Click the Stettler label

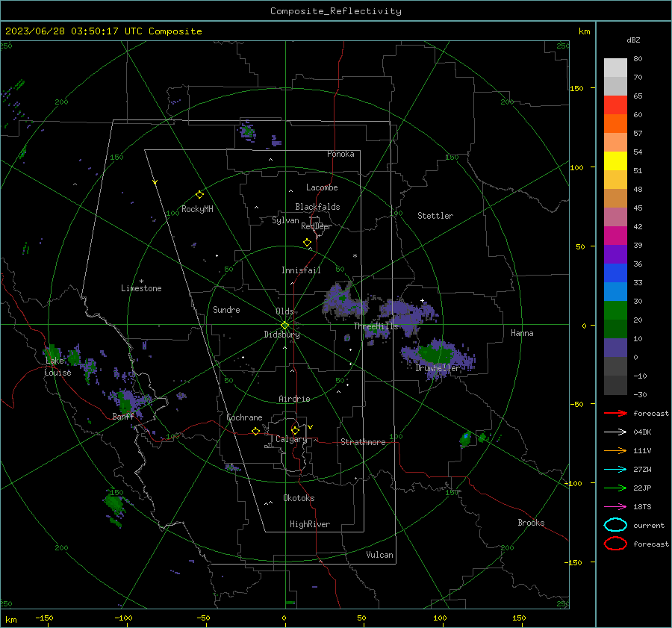click(x=435, y=216)
